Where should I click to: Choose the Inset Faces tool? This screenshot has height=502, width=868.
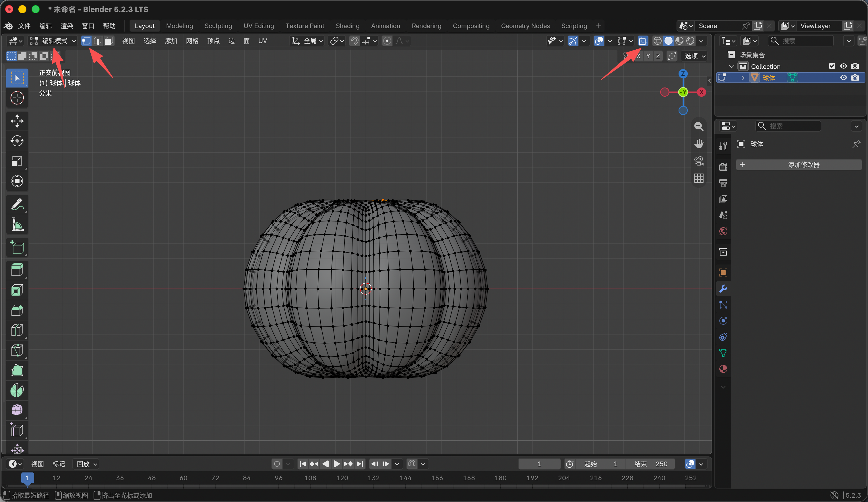click(x=17, y=290)
